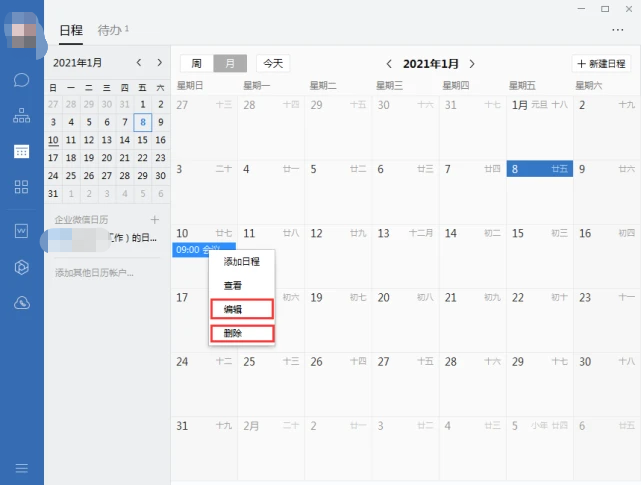The image size is (641, 485).
Task: Open the three-dot more options menu
Action: (618, 30)
